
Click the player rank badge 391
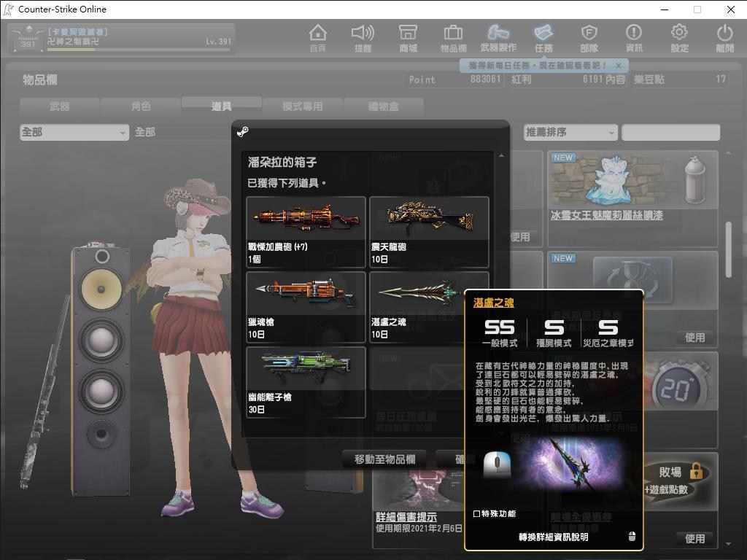coord(28,38)
